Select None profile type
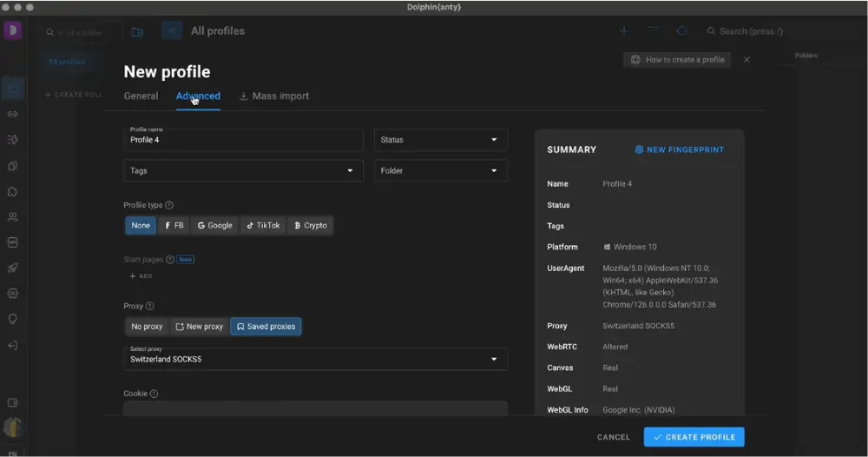This screenshot has height=457, width=868. click(x=141, y=225)
